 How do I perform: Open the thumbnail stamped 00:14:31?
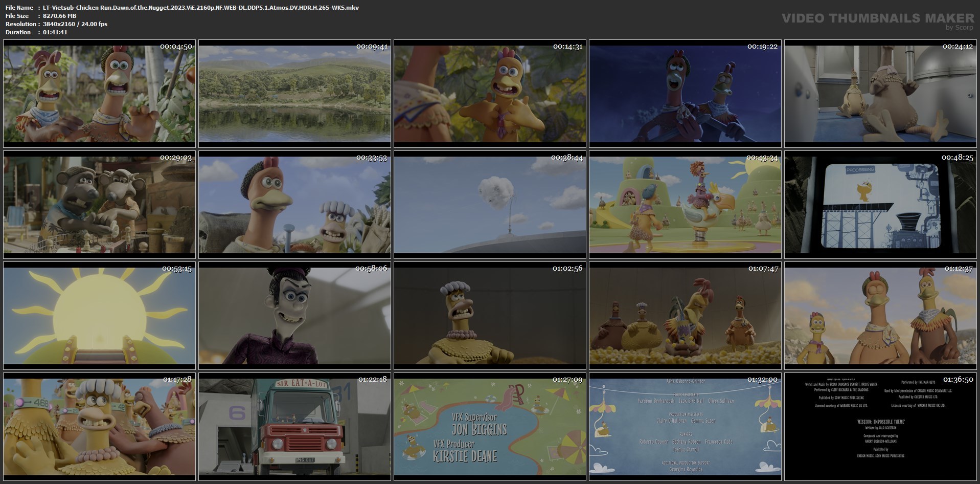[490, 94]
